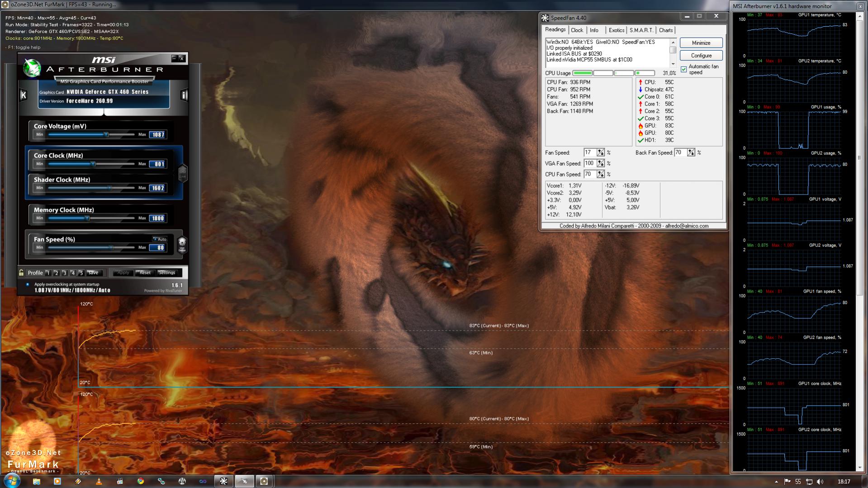Viewport: 868px width, 488px height.
Task: Click the Memory Clock value field 1800
Action: [x=158, y=218]
